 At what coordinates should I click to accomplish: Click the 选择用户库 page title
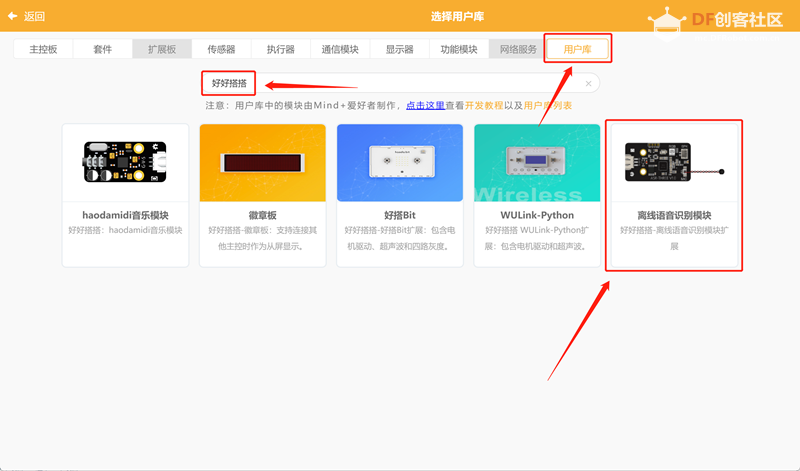(457, 16)
